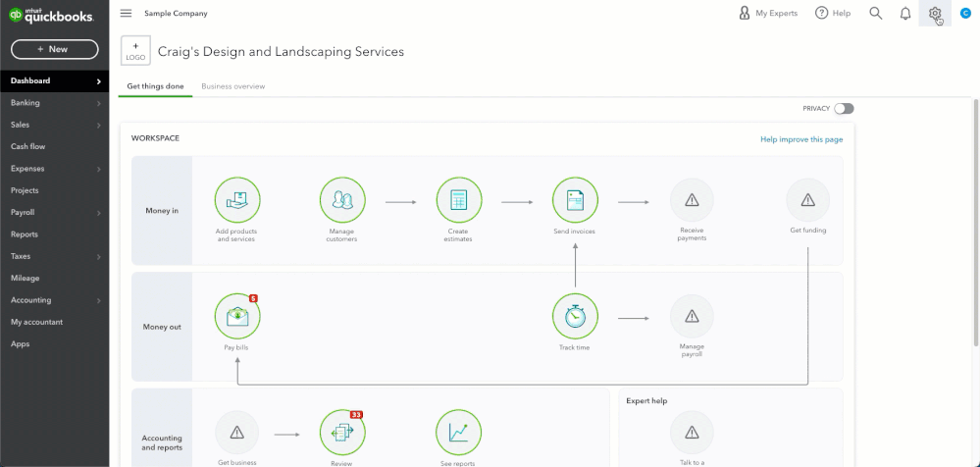Switch to the Business overview tab
980x467 pixels.
click(233, 86)
